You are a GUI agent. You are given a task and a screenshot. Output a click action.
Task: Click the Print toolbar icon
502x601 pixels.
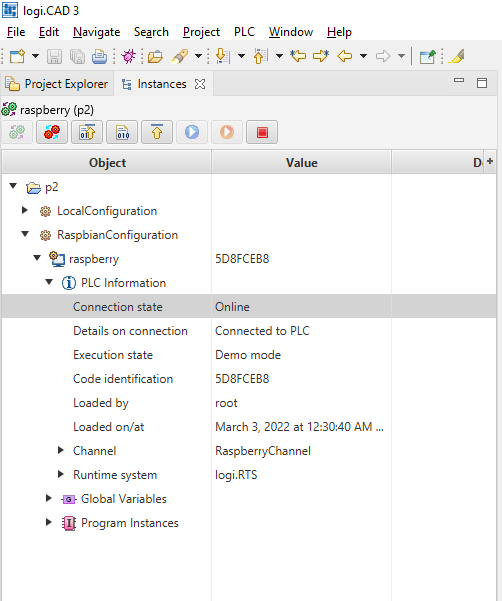coord(100,56)
